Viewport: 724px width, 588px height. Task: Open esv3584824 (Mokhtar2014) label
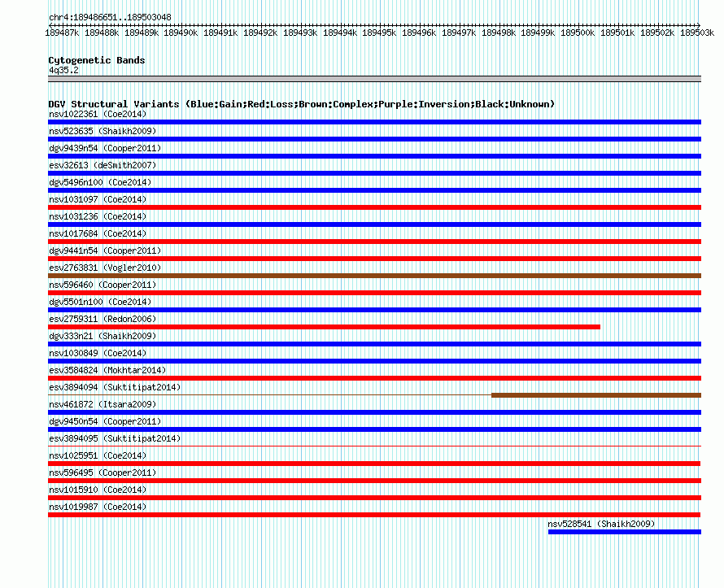[x=107, y=370]
